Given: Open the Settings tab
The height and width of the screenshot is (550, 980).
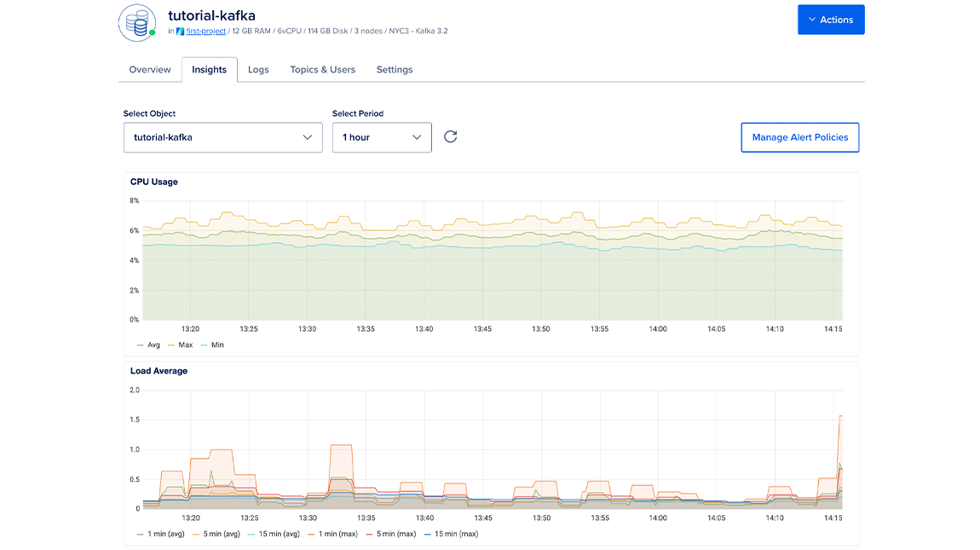Looking at the screenshot, I should click(395, 69).
